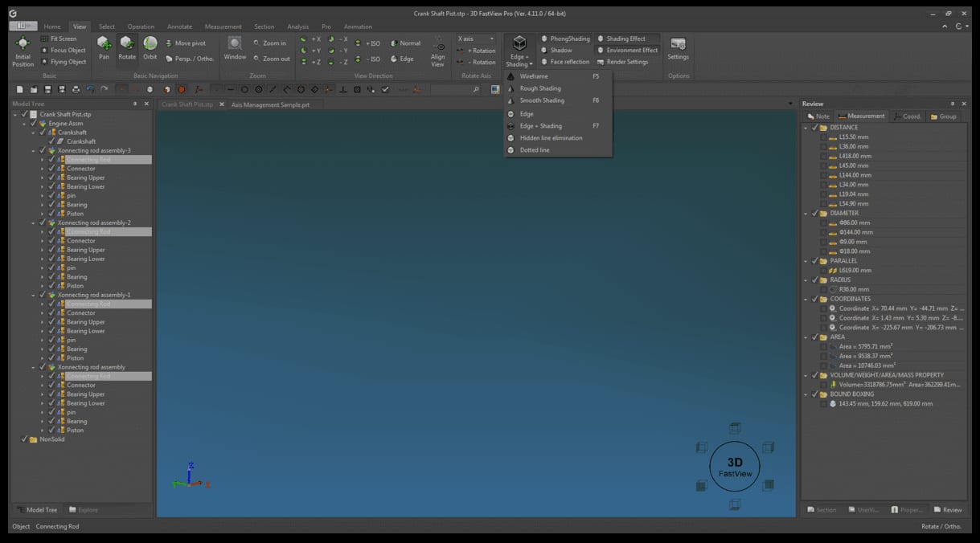Click Zoom out

(271, 59)
